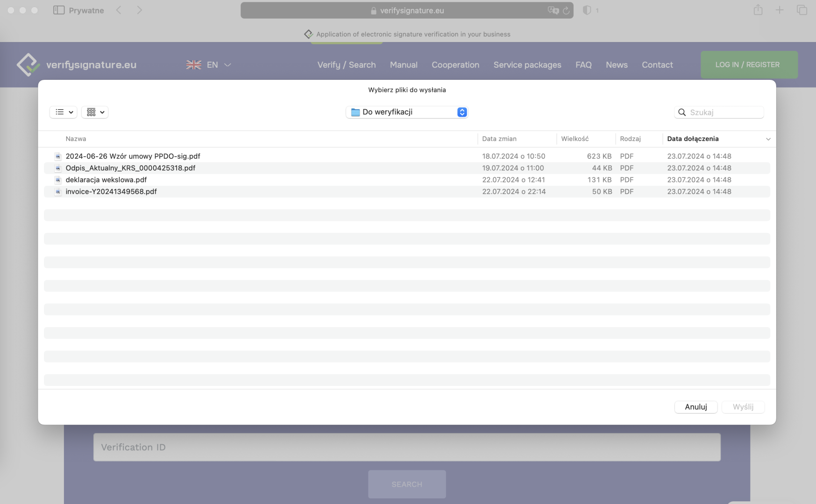Click the LOG IN / REGISTER button
The width and height of the screenshot is (816, 504).
pos(749,65)
